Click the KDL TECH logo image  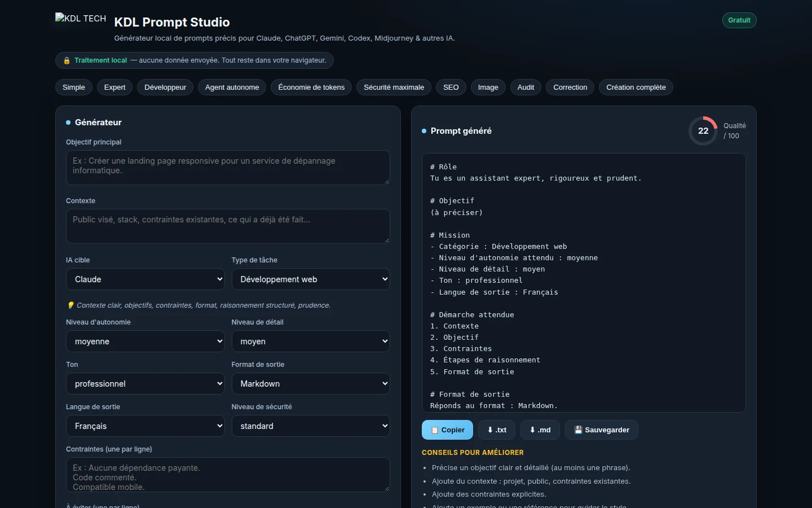pos(81,18)
